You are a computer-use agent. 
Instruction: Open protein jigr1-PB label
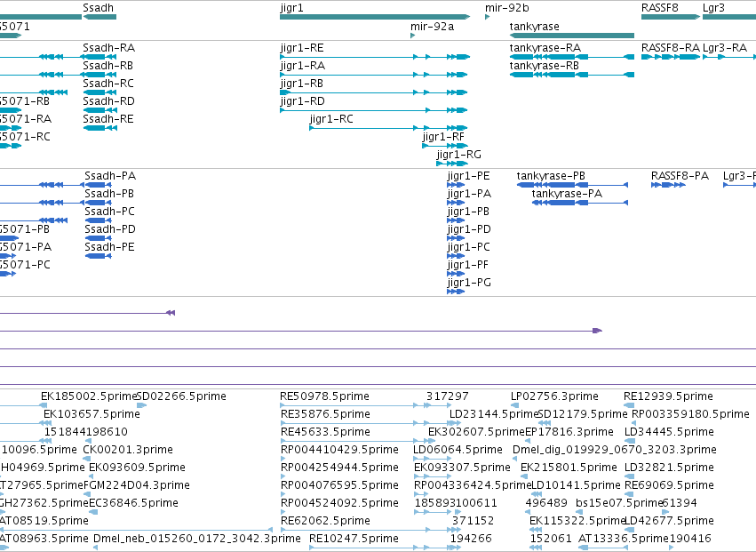468,212
